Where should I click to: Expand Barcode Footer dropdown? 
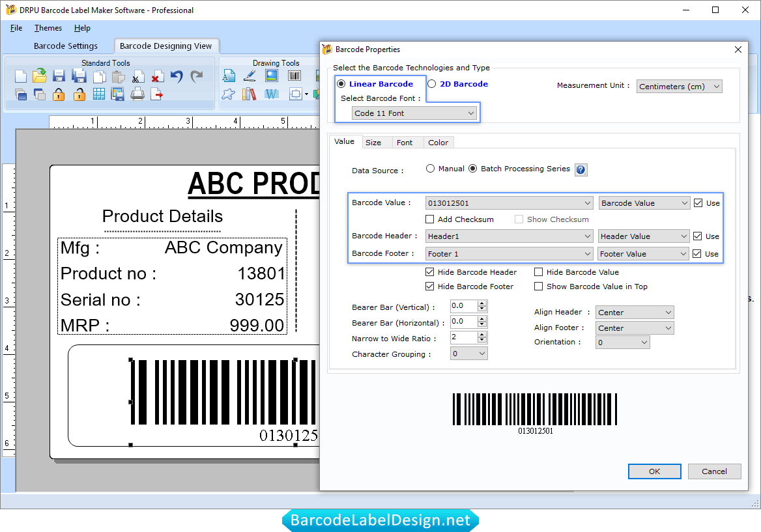(509, 254)
